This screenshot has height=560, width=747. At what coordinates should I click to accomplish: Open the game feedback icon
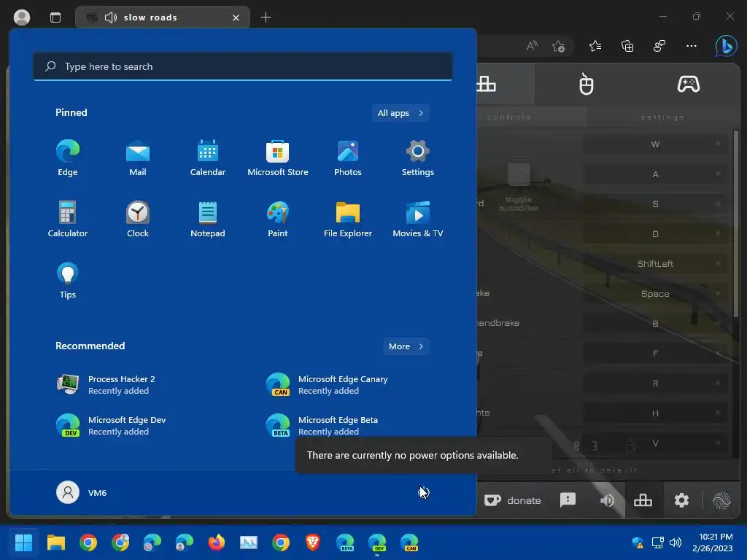pyautogui.click(x=568, y=500)
